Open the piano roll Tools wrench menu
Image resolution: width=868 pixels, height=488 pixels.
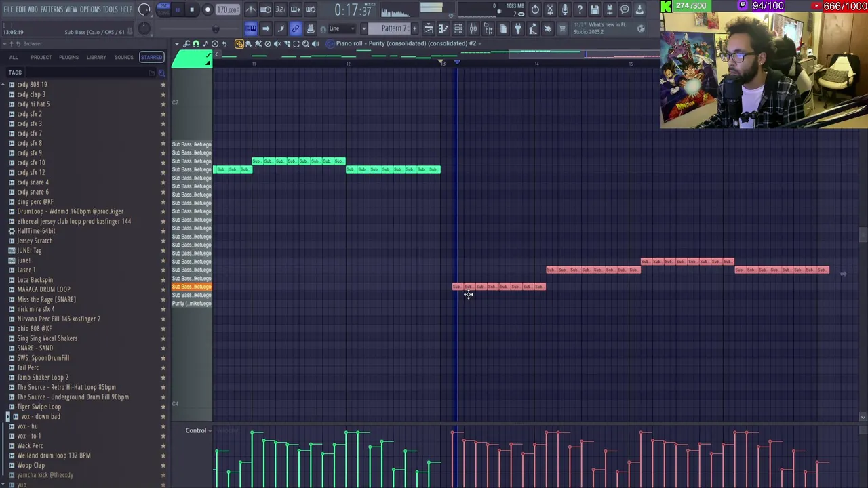(186, 43)
